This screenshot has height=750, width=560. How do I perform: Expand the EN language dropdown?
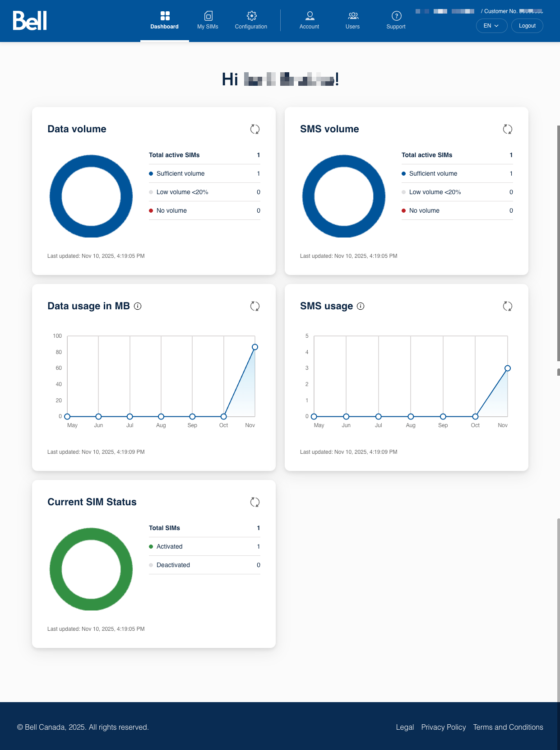pyautogui.click(x=491, y=26)
